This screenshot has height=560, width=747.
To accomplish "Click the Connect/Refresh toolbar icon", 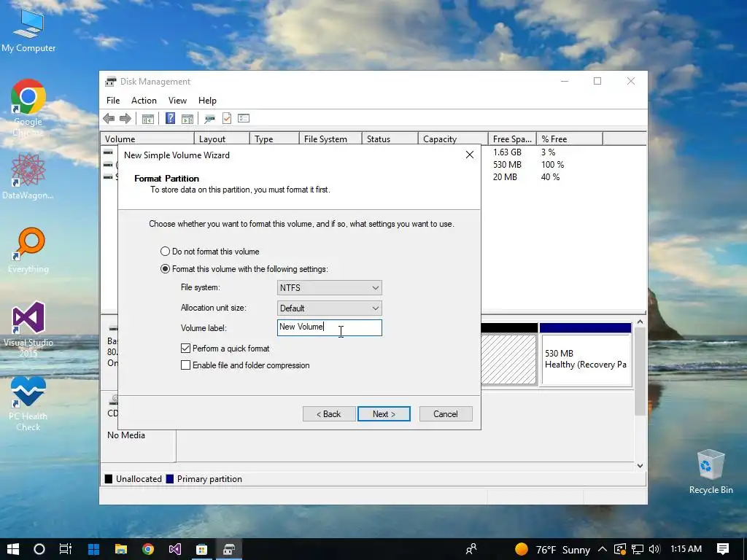I will tap(209, 119).
